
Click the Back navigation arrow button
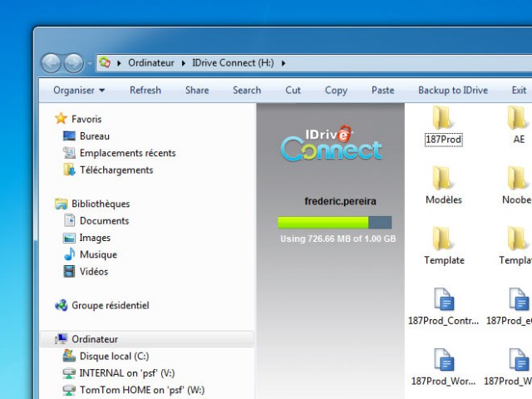click(51, 63)
